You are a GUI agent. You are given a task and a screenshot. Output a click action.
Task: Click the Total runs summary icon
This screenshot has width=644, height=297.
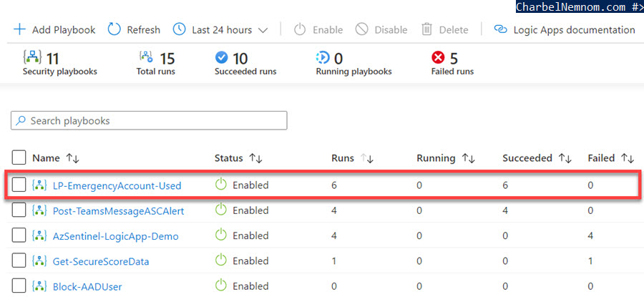[146, 57]
